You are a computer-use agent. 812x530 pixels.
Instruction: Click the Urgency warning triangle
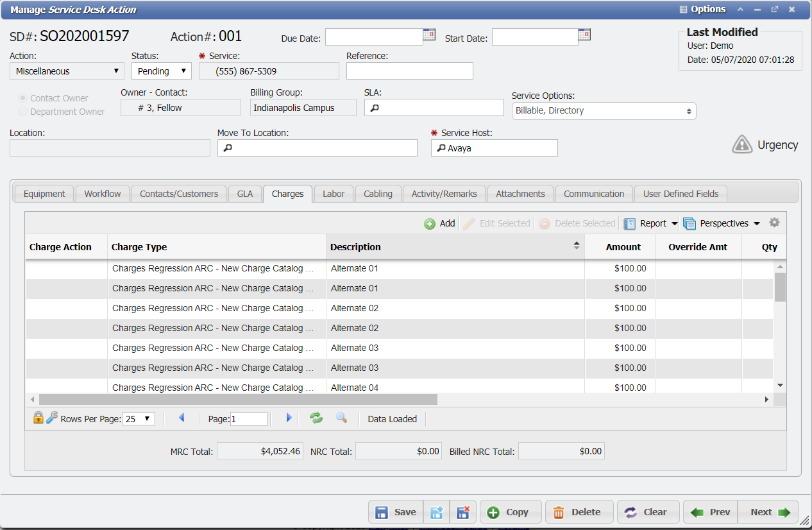point(742,144)
